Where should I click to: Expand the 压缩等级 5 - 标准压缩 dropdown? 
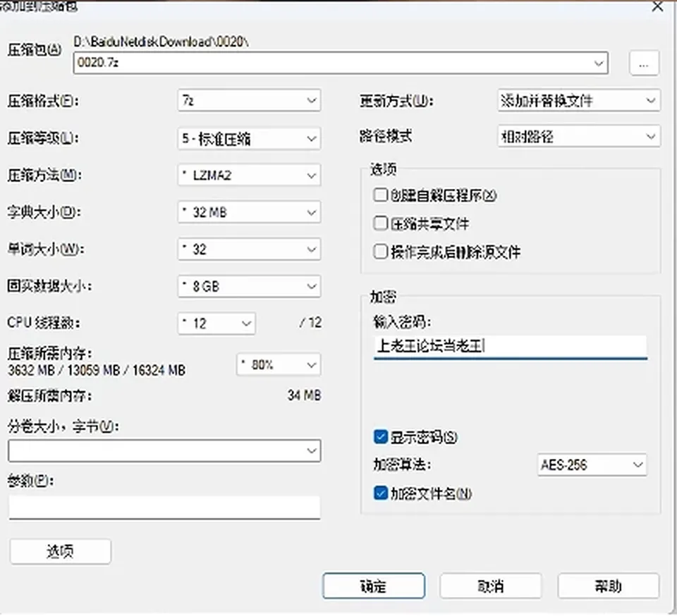tap(249, 138)
